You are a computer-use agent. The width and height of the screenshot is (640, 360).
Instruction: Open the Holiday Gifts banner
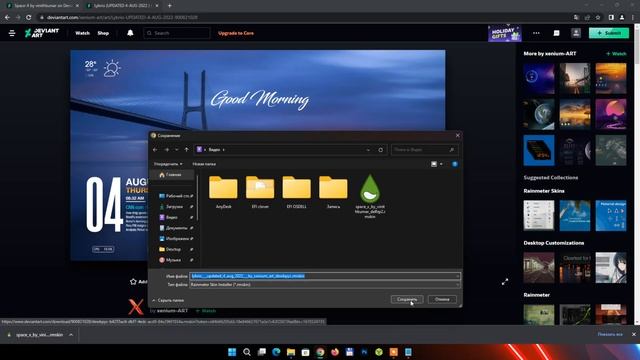coord(504,33)
